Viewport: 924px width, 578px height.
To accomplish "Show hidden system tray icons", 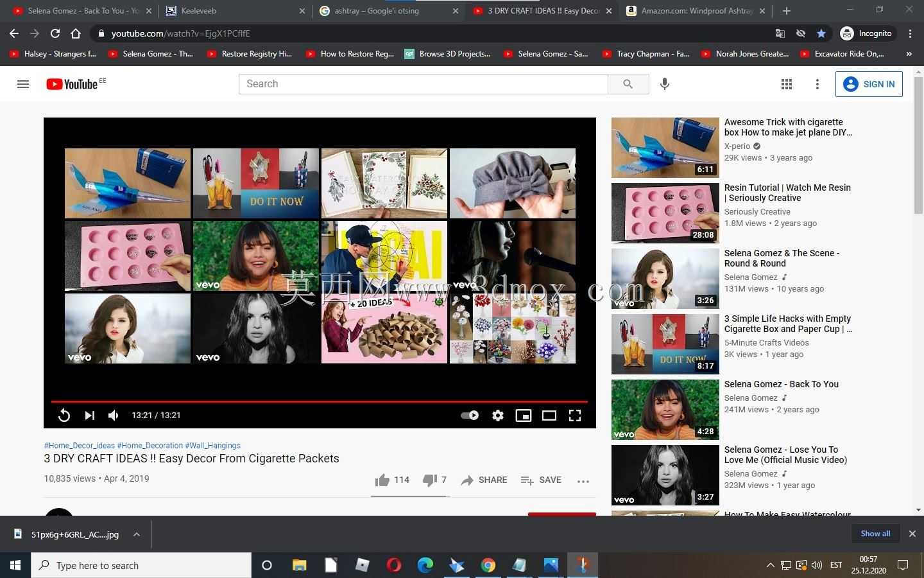I will point(770,565).
